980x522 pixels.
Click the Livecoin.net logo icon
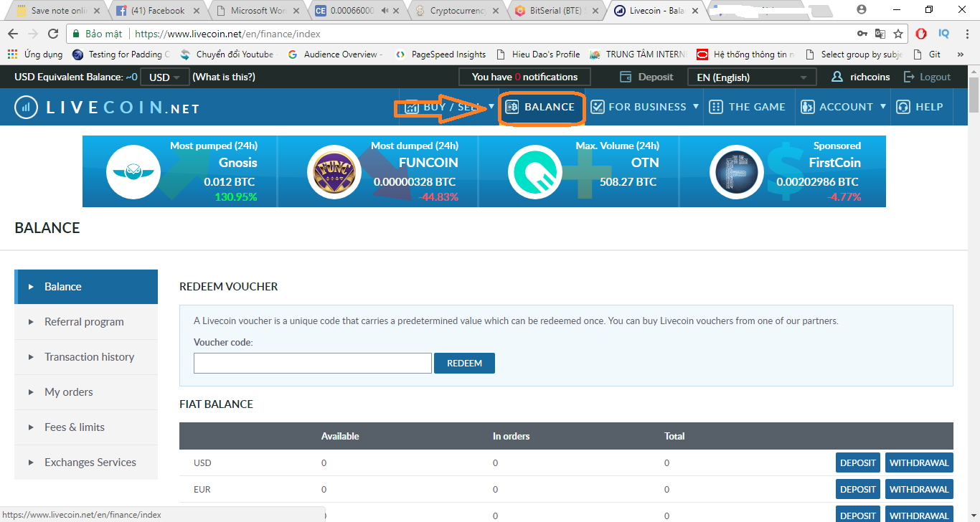[x=27, y=108]
